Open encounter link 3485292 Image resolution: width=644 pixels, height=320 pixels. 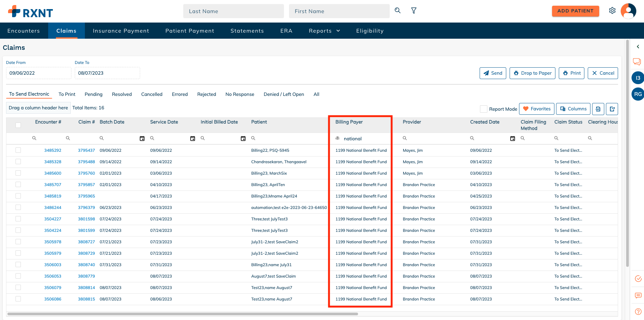53,150
